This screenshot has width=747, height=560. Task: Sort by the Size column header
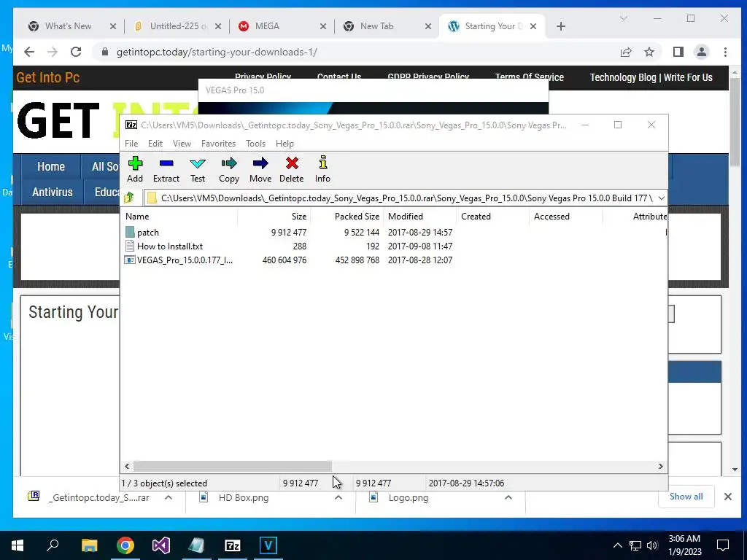[x=274, y=216]
